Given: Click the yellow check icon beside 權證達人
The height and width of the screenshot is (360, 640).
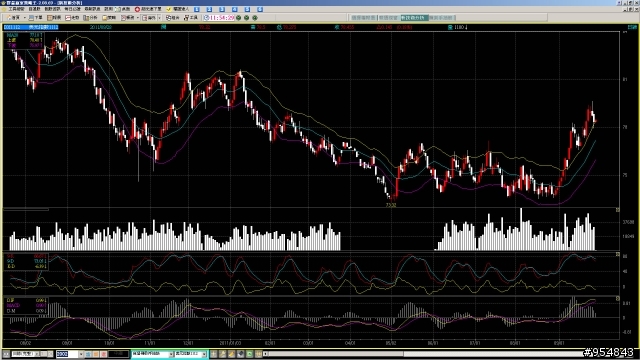Looking at the screenshot, I should [169, 9].
